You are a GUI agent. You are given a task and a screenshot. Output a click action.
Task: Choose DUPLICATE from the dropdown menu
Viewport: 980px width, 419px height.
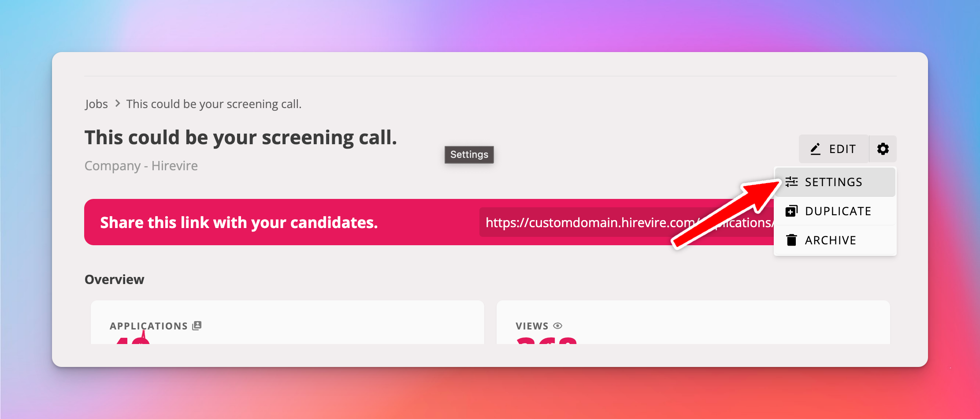pyautogui.click(x=838, y=211)
